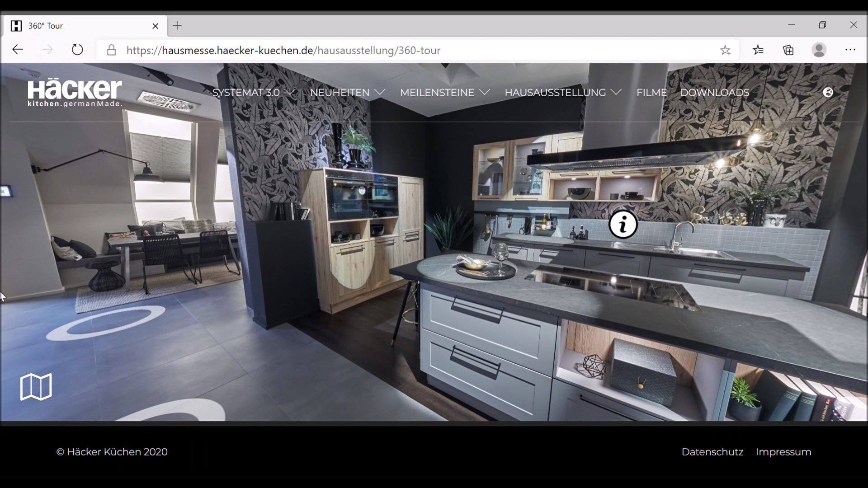The height and width of the screenshot is (488, 868).
Task: Expand the HAUSAUSSTELLUNG dropdown
Action: pos(563,92)
